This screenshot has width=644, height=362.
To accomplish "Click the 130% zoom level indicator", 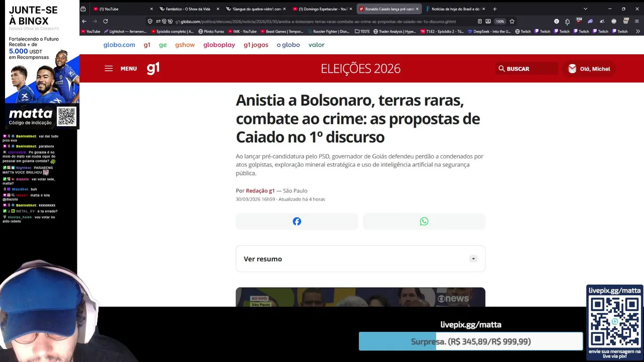I will pos(500,21).
